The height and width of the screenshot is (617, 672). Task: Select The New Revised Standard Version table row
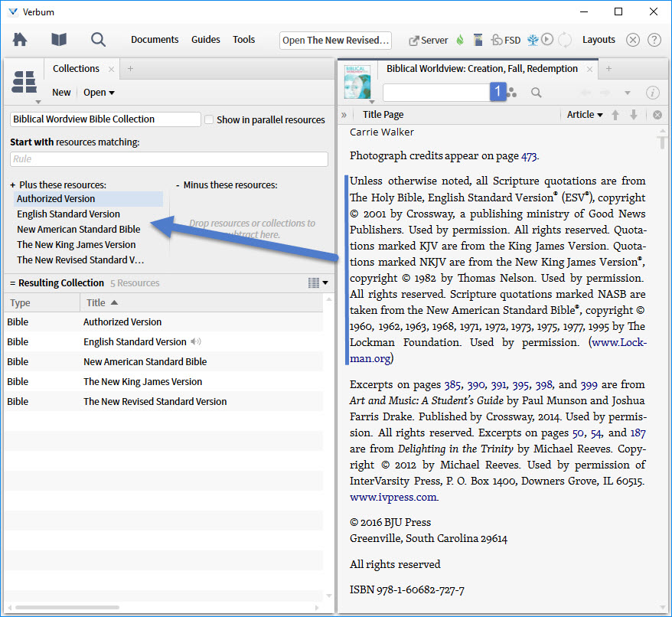[164, 401]
